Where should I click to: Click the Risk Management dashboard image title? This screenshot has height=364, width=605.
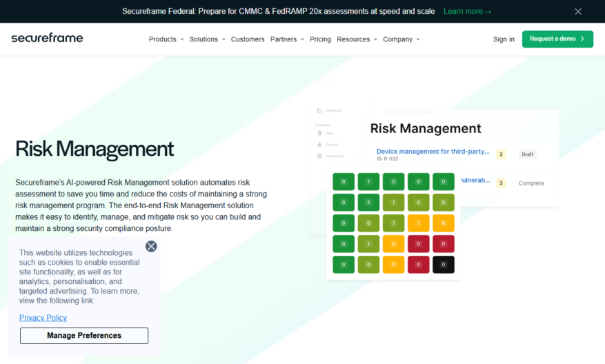pyautogui.click(x=426, y=128)
